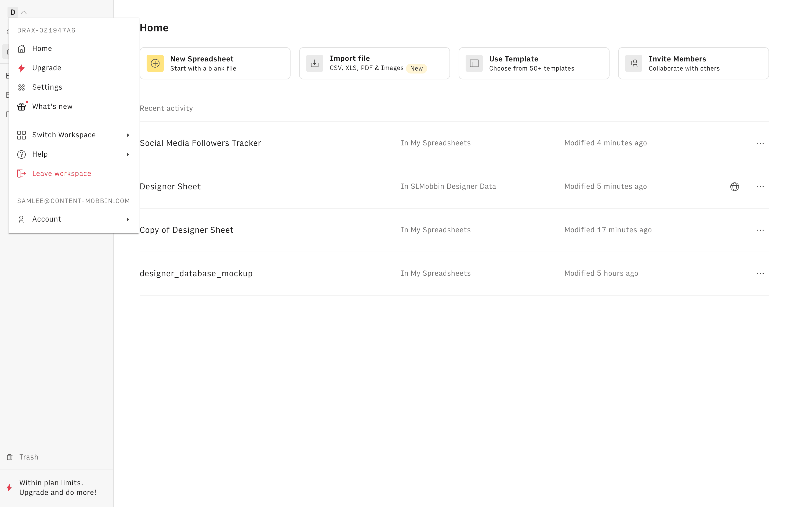The height and width of the screenshot is (507, 812).
Task: Open more options for Social Media Followers Tracker
Action: tap(760, 143)
